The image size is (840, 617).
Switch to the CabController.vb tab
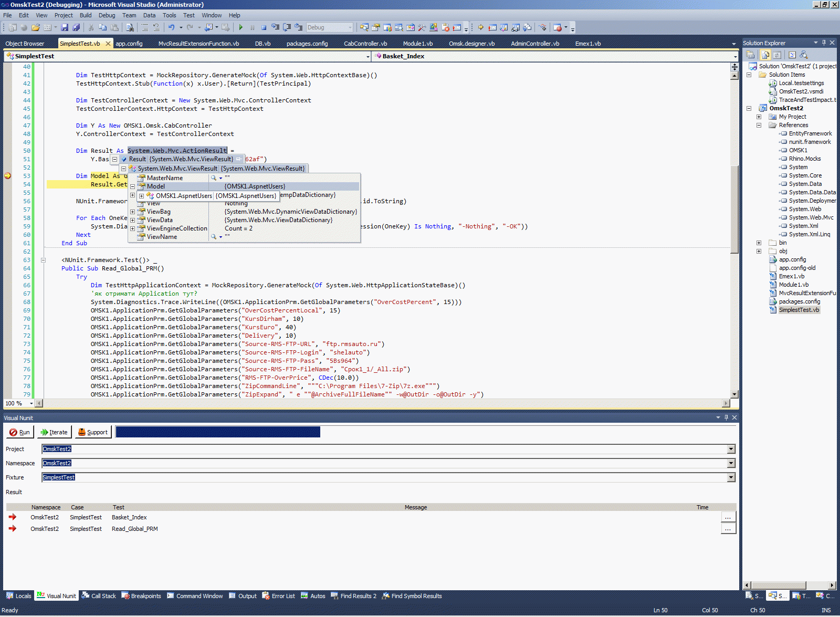[x=365, y=44]
